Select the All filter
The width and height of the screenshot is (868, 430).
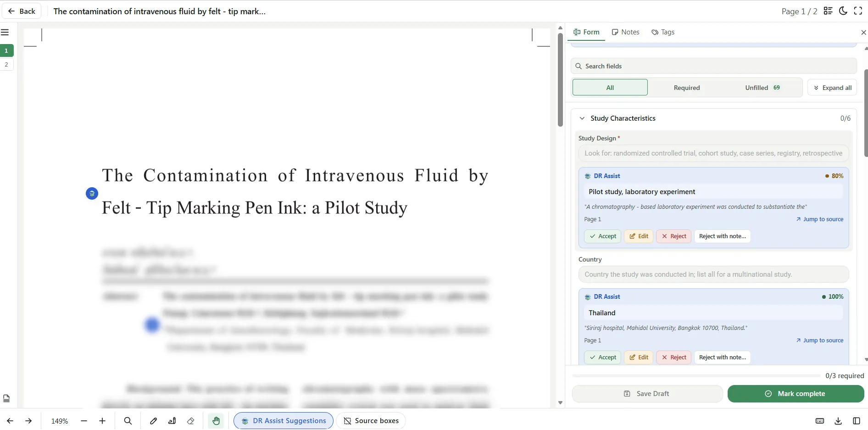610,88
